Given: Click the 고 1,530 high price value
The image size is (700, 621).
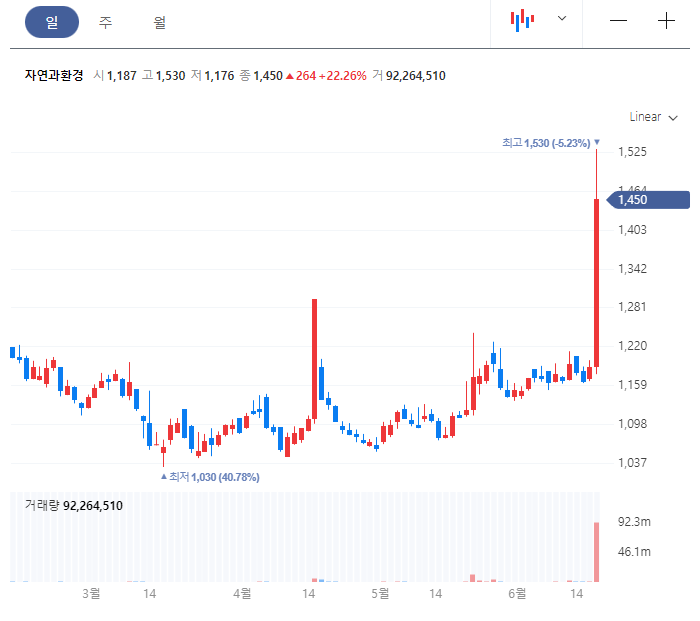Looking at the screenshot, I should point(163,76).
